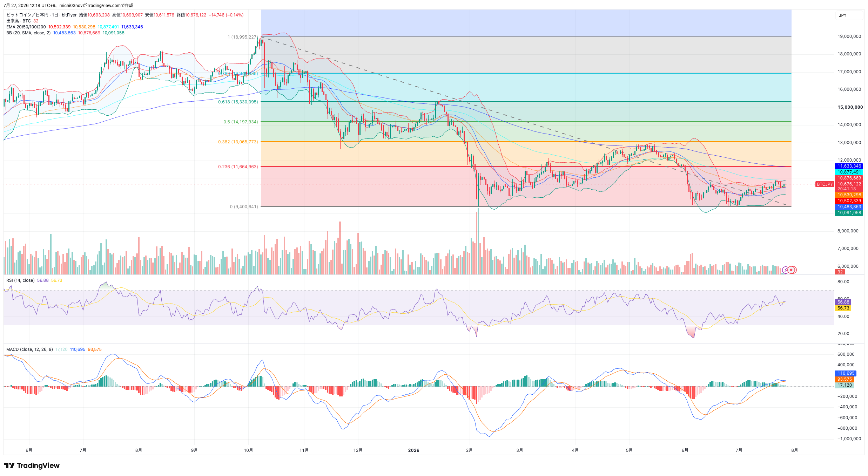Viewport: 868px width, 476px height.
Task: Click the red volume value 32 axis label
Action: point(840,272)
